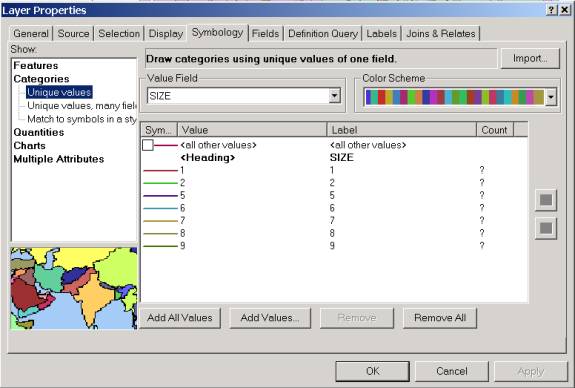Click the Count column header

pos(495,130)
